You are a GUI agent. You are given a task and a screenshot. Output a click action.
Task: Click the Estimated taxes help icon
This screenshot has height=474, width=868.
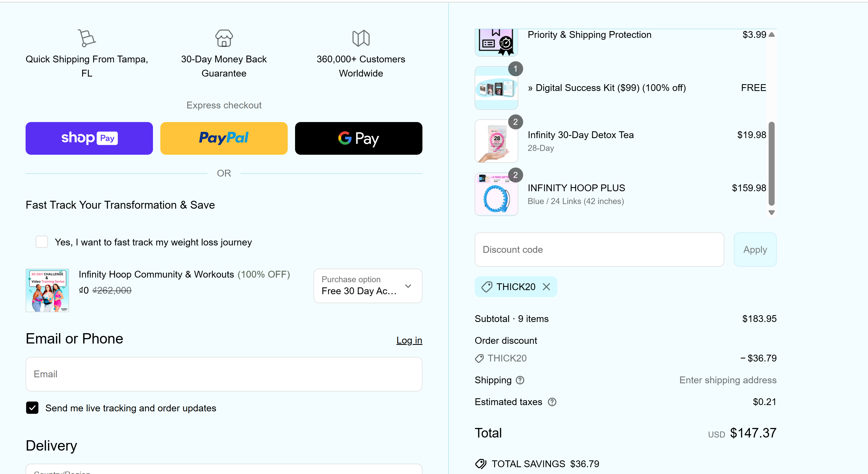(552, 402)
